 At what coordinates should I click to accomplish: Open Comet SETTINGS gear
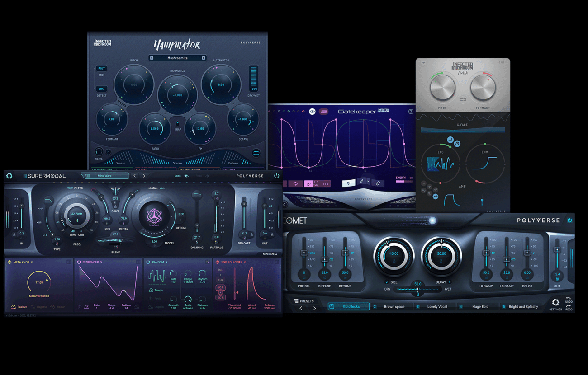tap(555, 303)
